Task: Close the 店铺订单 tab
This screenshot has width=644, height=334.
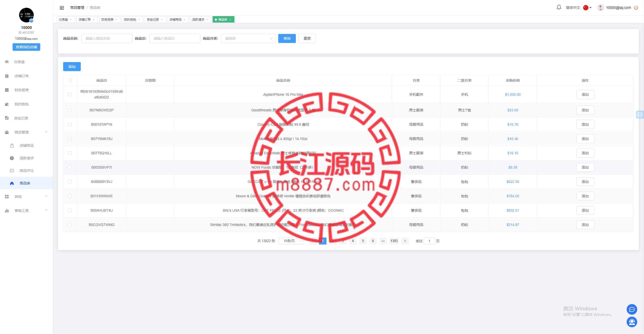Action: coord(94,20)
